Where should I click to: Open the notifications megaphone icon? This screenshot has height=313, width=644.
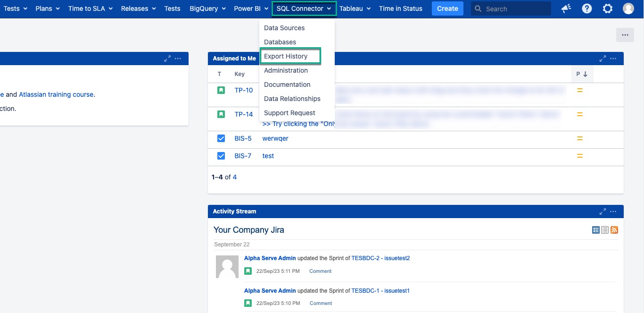pos(566,8)
